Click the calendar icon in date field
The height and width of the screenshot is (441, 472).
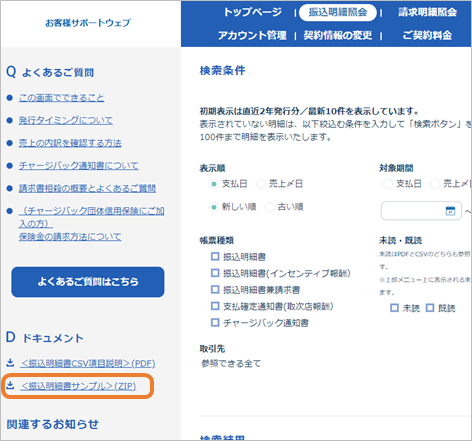click(x=450, y=211)
